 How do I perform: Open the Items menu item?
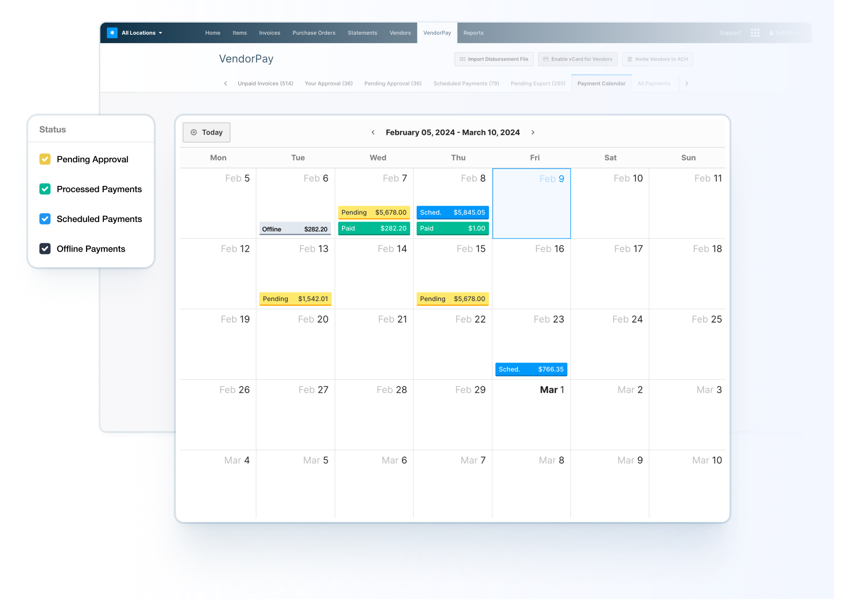coord(240,33)
